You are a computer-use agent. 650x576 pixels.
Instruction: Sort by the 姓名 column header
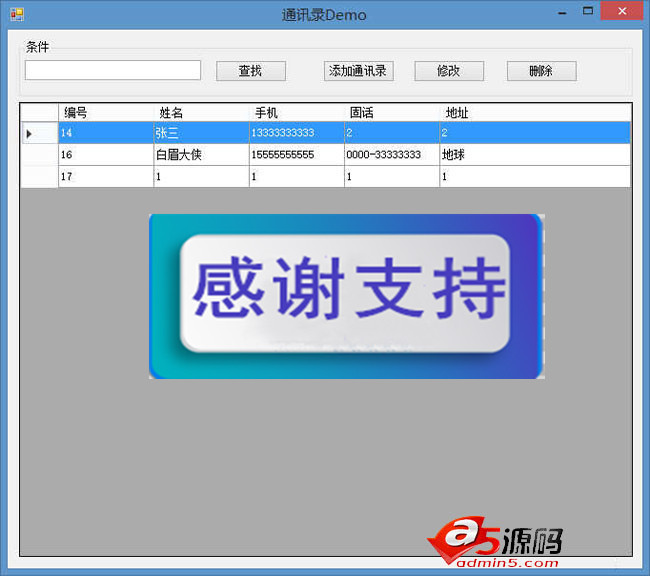click(x=201, y=112)
